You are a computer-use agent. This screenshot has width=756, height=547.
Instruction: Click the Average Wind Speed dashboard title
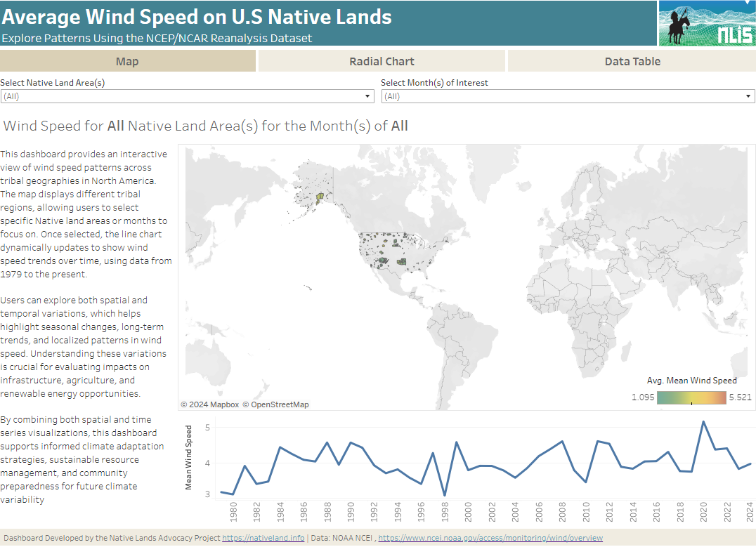tap(197, 16)
